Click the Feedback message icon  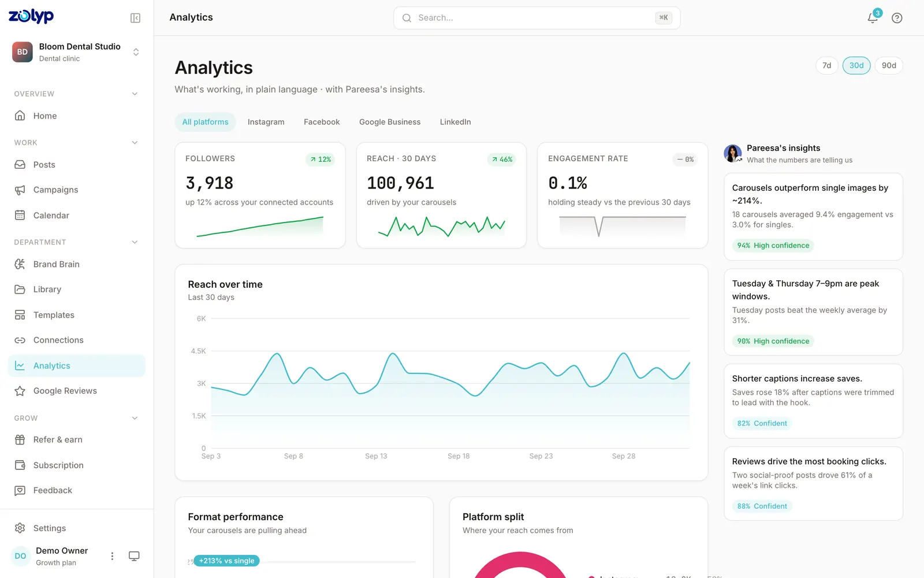[x=20, y=491]
